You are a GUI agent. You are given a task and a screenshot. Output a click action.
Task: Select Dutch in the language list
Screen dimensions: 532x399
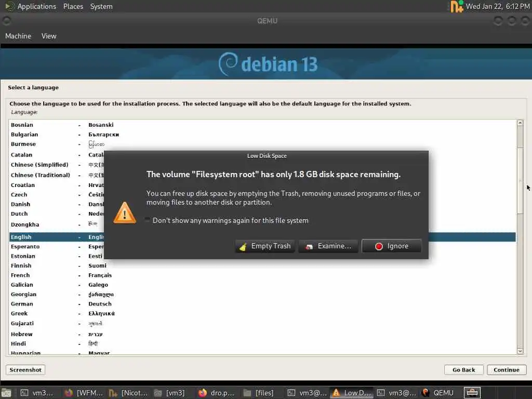pyautogui.click(x=262, y=214)
